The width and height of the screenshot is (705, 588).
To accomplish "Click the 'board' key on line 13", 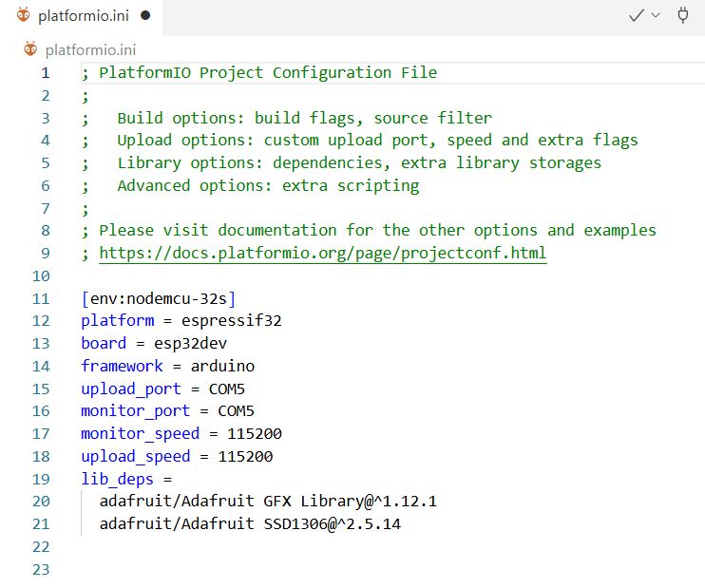I will pyautogui.click(x=104, y=344).
